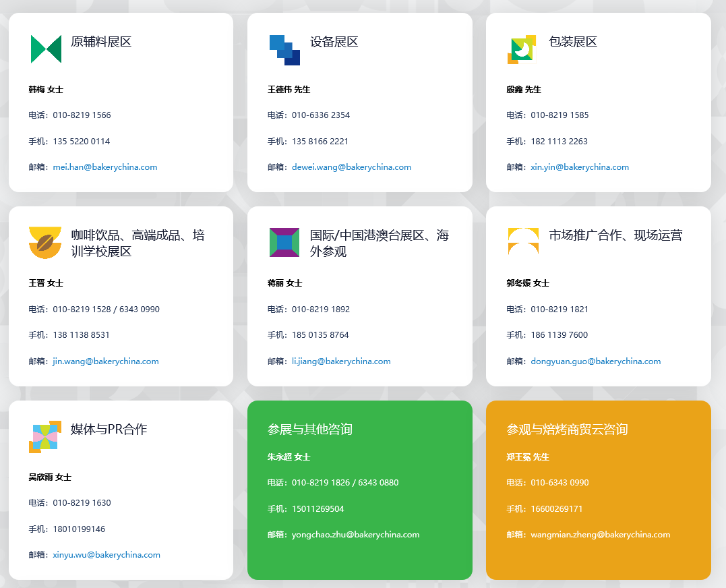The image size is (726, 588).
Task: Open the email link xinyu.wu@bakerychina.com
Action: pyautogui.click(x=106, y=554)
